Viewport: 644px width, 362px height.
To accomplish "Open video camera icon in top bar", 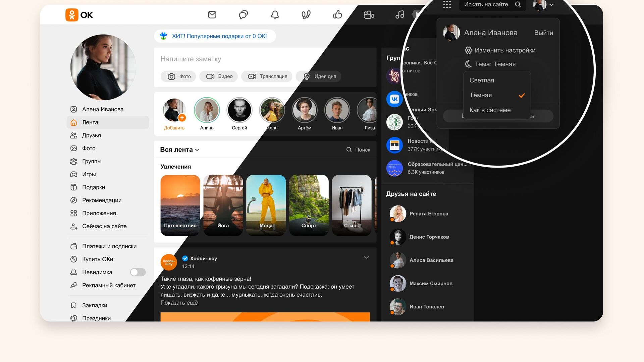I will [369, 15].
